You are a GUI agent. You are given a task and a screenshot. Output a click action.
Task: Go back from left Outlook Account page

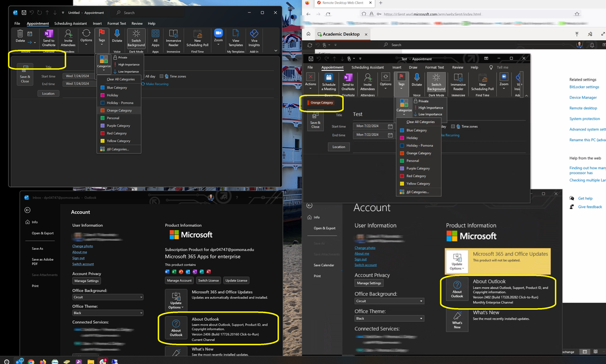(27, 210)
